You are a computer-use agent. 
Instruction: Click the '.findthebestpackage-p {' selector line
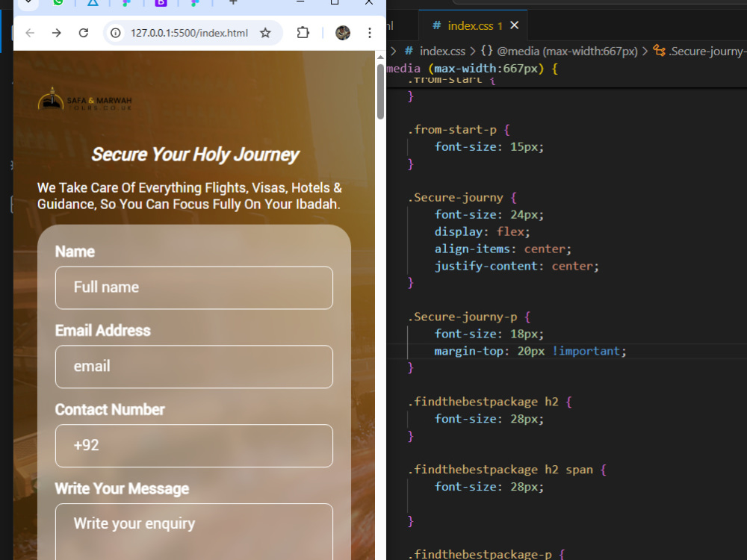point(486,554)
